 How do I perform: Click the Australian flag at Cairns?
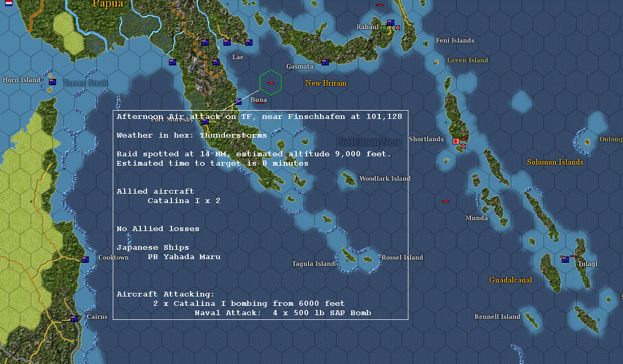74,318
